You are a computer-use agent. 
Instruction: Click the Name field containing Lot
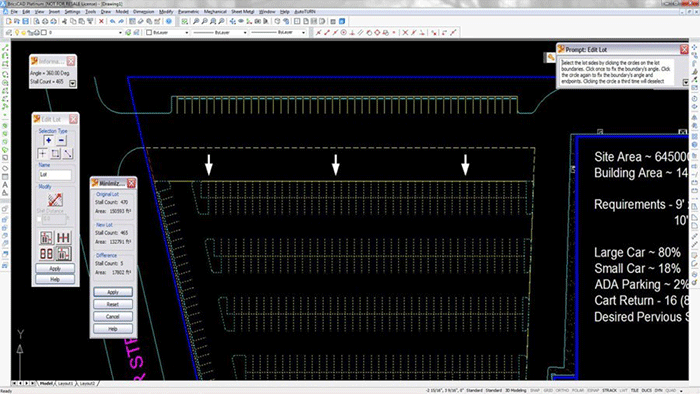click(55, 174)
